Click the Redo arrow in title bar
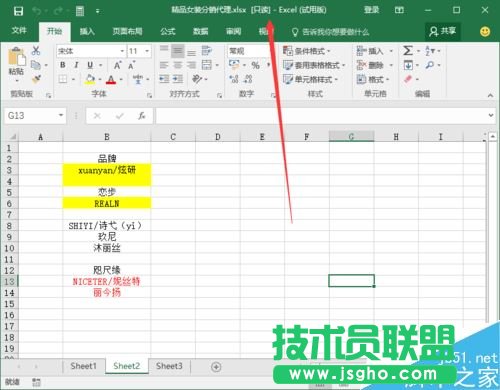Screen dimensions: 500x390 click(x=58, y=12)
